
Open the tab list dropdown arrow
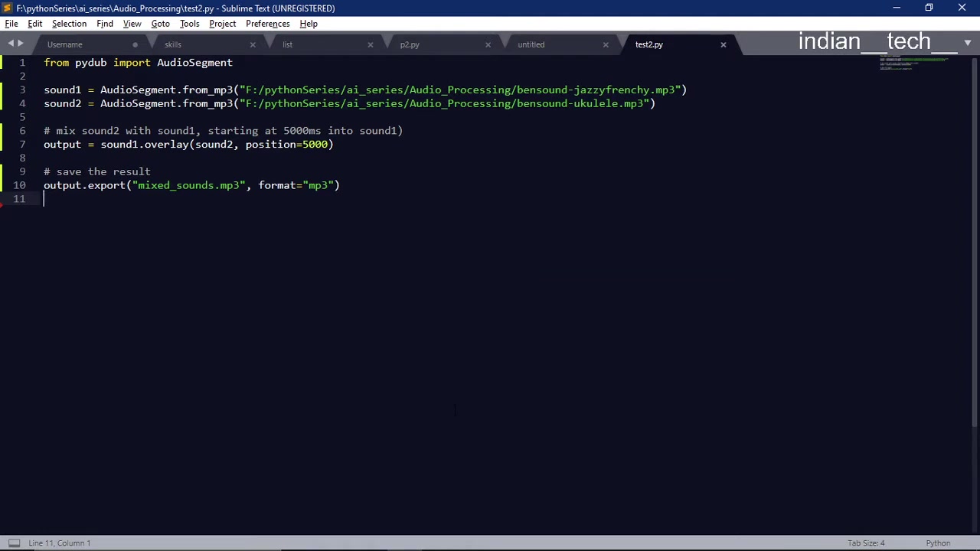point(968,43)
